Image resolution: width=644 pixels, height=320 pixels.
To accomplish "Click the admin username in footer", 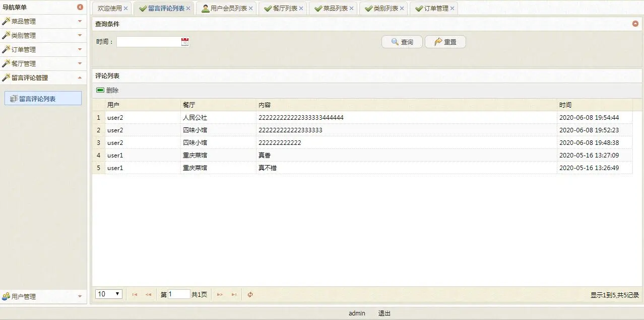I will pos(357,313).
